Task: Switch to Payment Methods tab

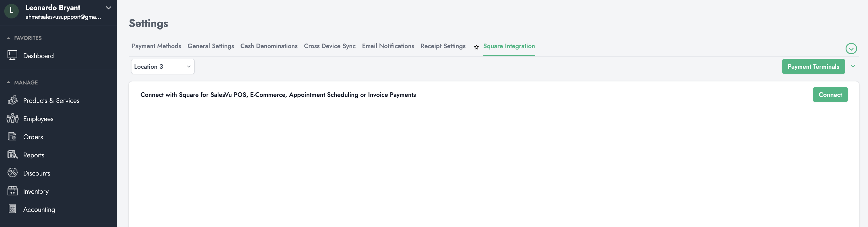Action: [x=156, y=46]
